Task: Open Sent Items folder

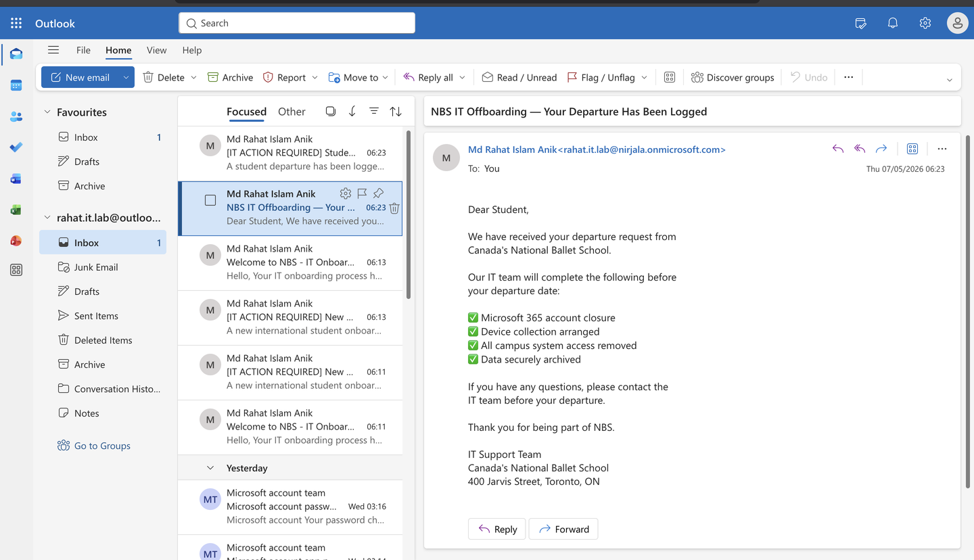Action: point(103,316)
